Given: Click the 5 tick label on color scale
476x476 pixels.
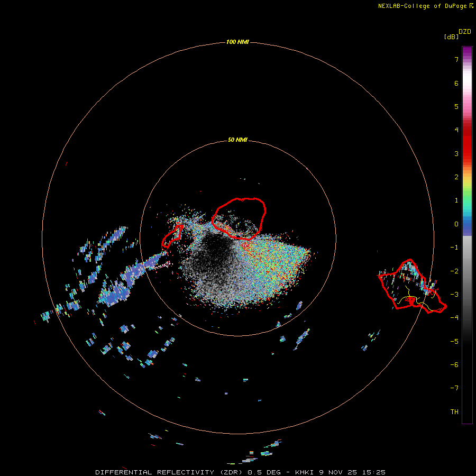Looking at the screenshot, I should (x=456, y=106).
